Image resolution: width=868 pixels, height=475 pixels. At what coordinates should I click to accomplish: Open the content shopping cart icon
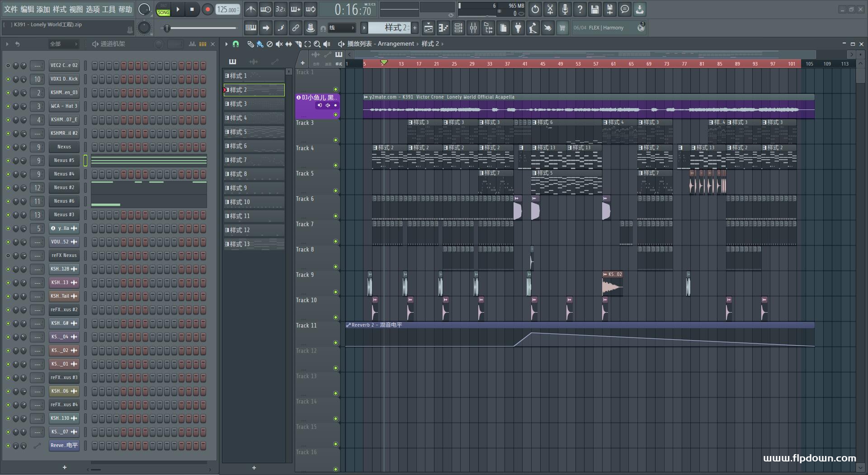[x=562, y=28]
